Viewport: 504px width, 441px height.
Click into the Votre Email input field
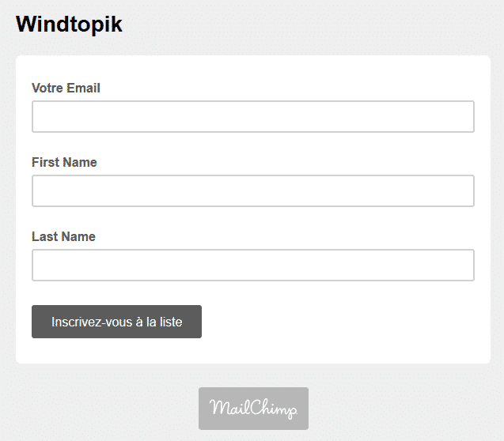[253, 116]
